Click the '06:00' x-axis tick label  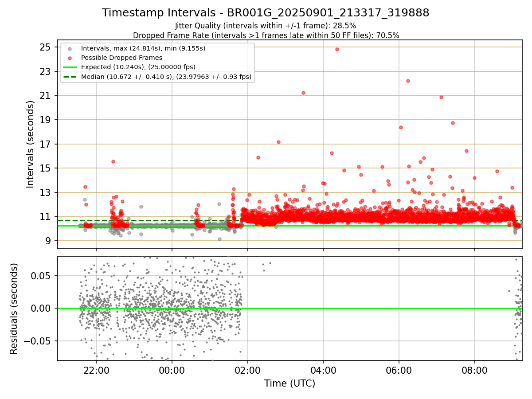(399, 370)
